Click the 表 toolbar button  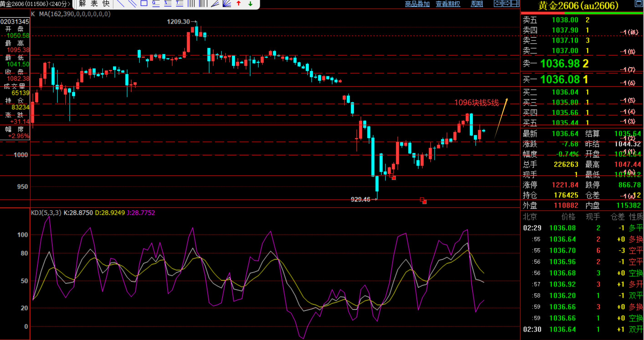click(x=94, y=3)
